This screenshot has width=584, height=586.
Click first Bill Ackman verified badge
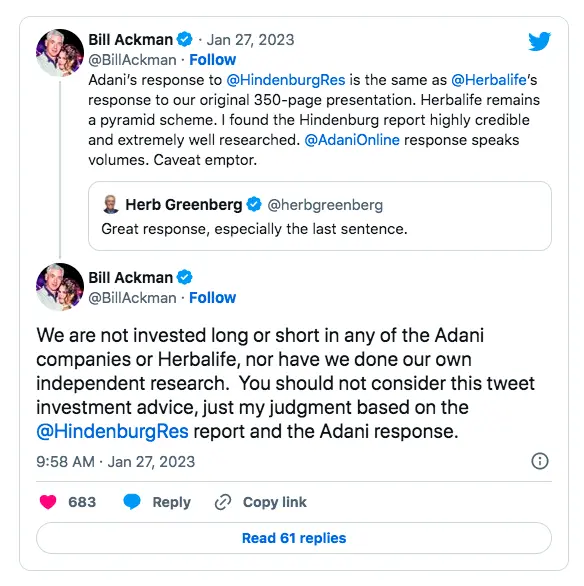(x=185, y=39)
